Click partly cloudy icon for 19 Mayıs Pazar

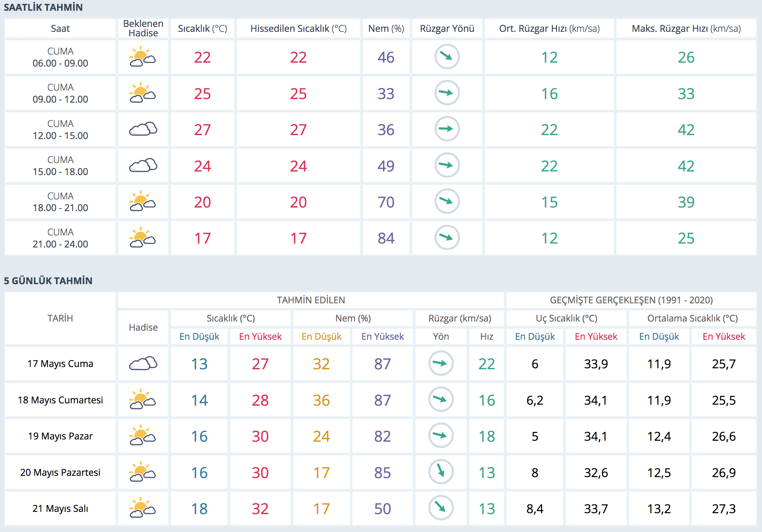point(143,436)
